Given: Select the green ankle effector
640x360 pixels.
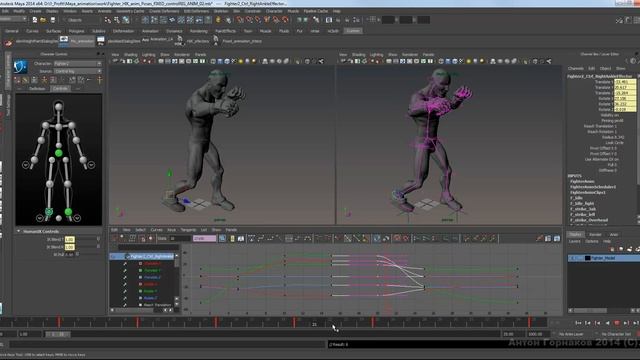Looking at the screenshot, I should pos(68,211).
